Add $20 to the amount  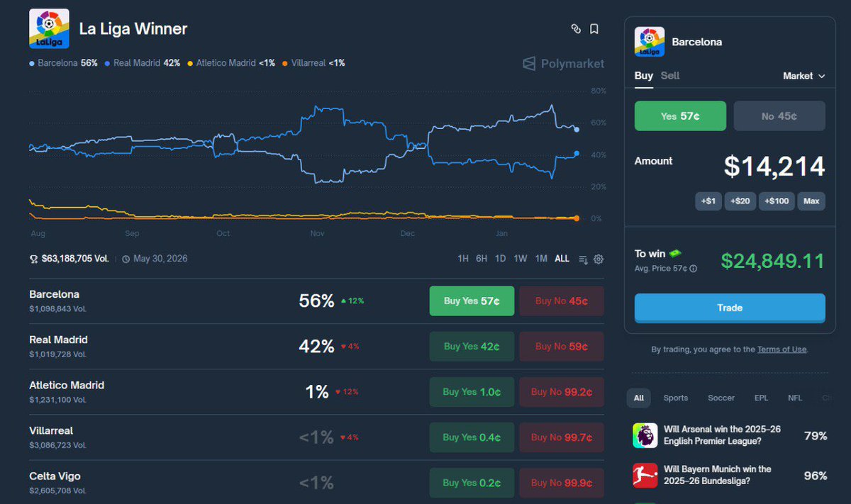[x=740, y=201]
